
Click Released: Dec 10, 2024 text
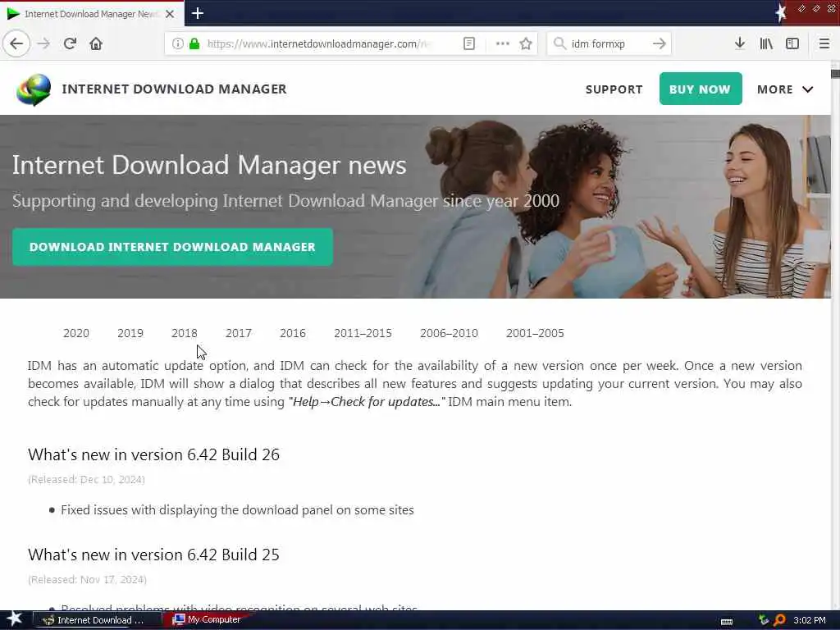point(86,479)
